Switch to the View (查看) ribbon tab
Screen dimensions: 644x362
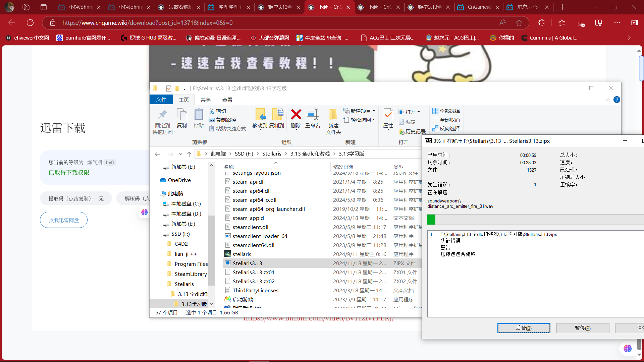227,100
